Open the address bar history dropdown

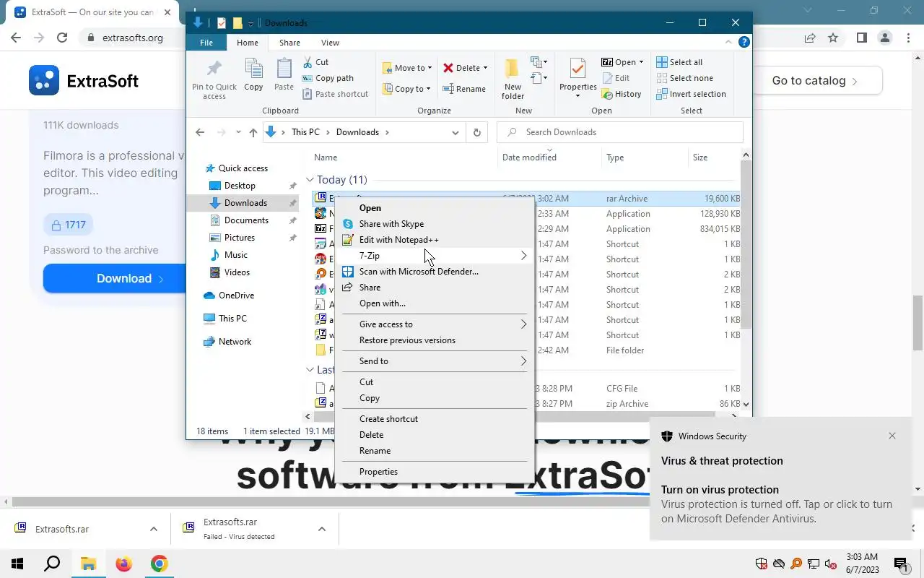[456, 132]
